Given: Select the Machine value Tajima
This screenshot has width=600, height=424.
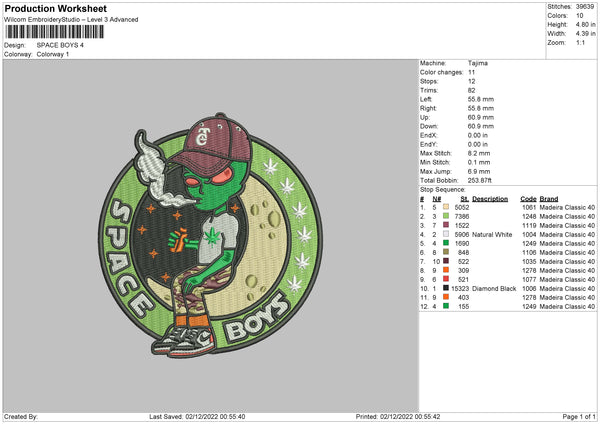Looking at the screenshot, I should pos(478,63).
